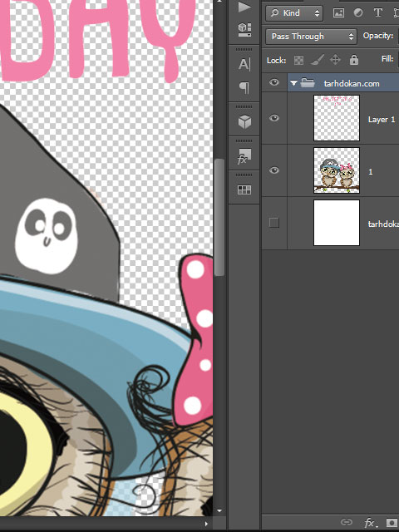This screenshot has width=399, height=532.
Task: Open the Paragraph panel icon
Action: 244,87
